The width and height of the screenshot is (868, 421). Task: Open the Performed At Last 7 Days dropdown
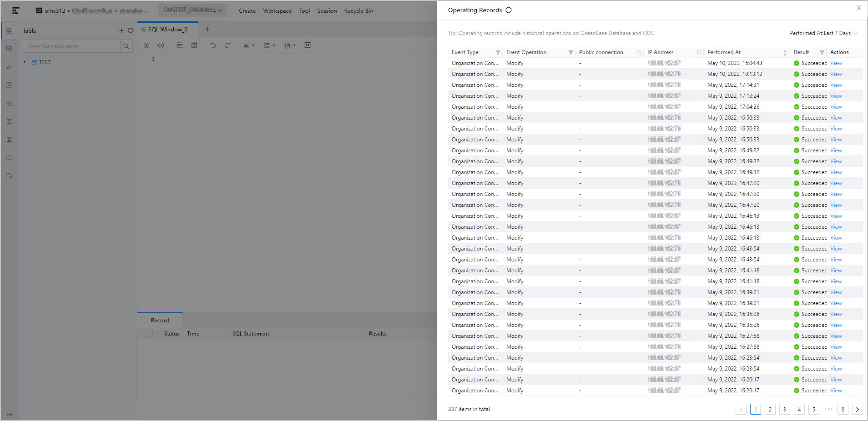point(823,33)
